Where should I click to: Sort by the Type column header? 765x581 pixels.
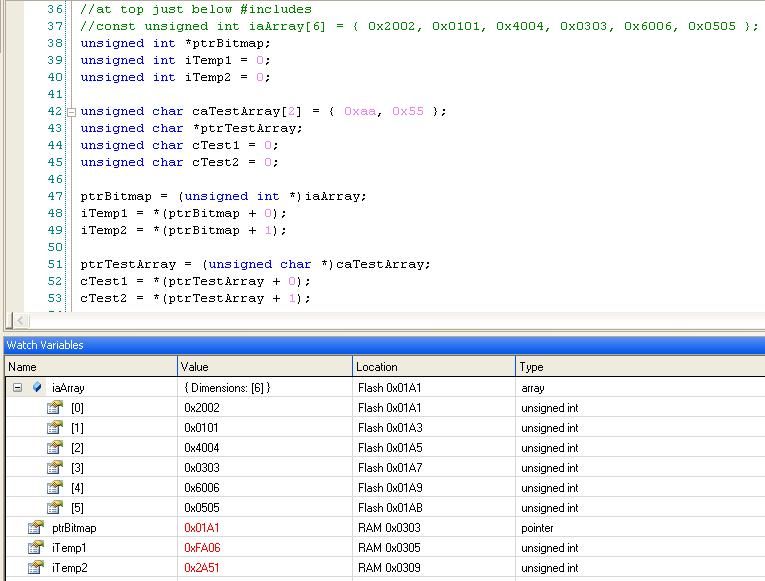(640, 367)
